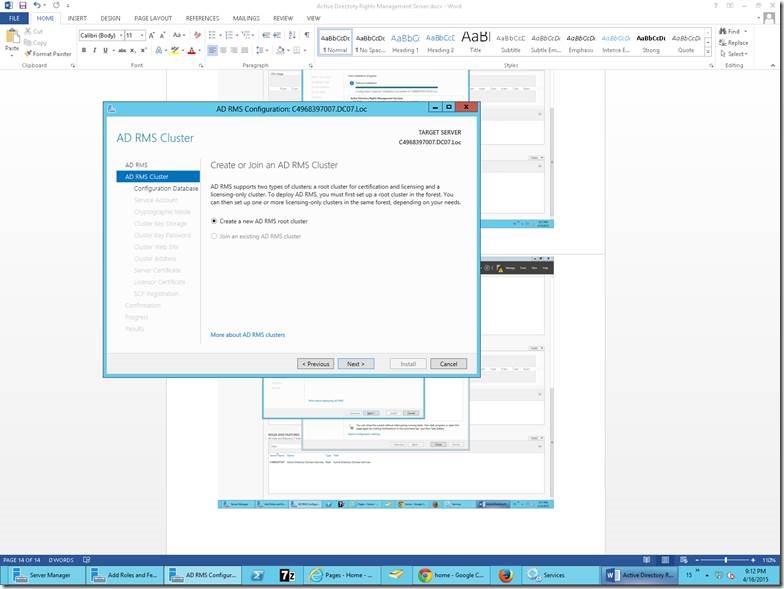Click the Replace tool in the Editing group

[734, 42]
